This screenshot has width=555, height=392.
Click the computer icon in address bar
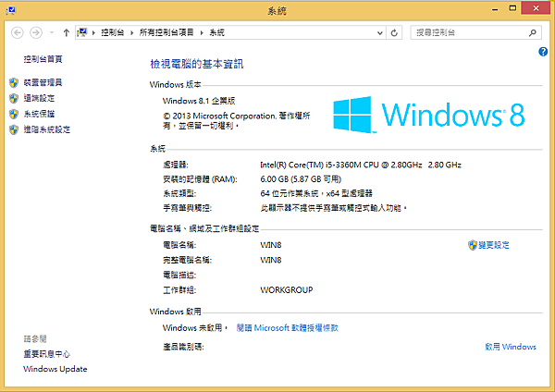(82, 32)
